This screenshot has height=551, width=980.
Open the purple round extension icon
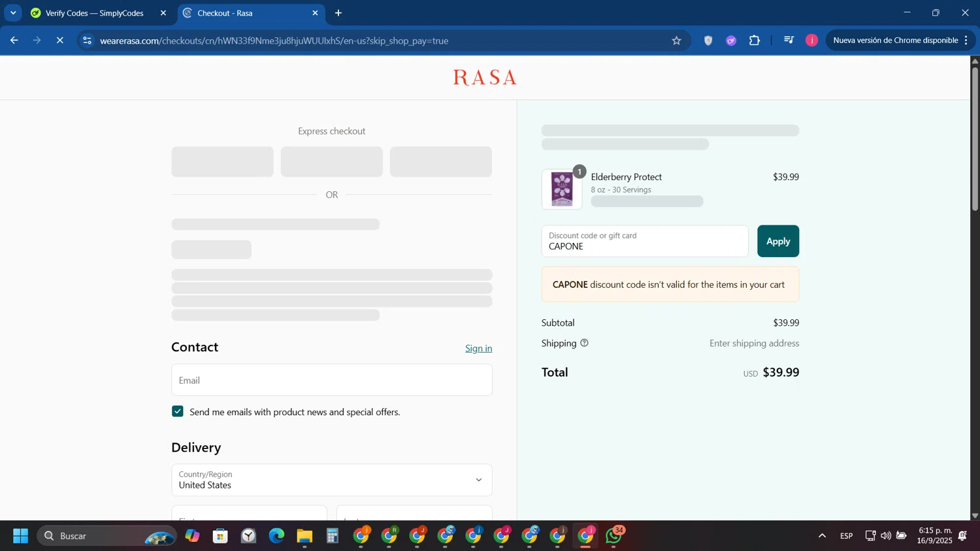pos(731,40)
